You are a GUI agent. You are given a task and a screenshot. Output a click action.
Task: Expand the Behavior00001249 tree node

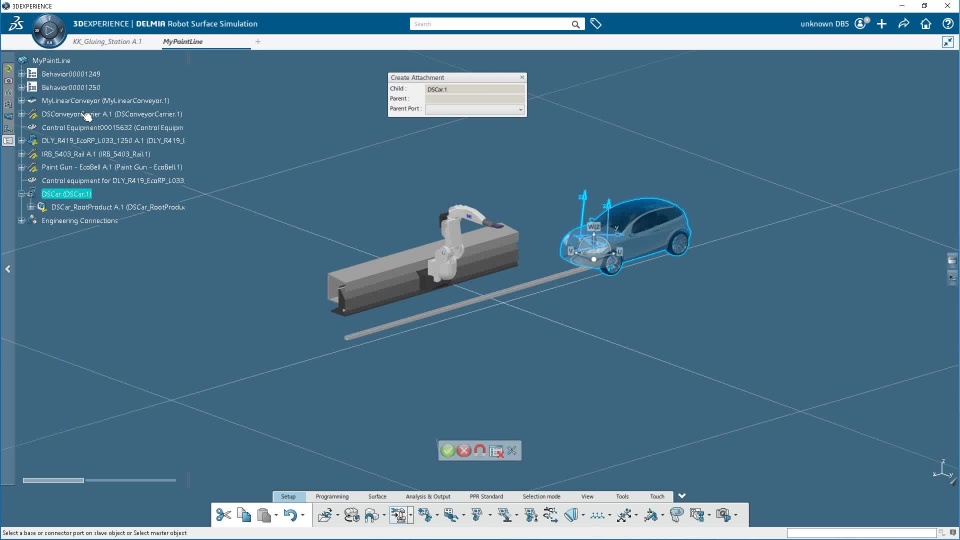(21, 74)
